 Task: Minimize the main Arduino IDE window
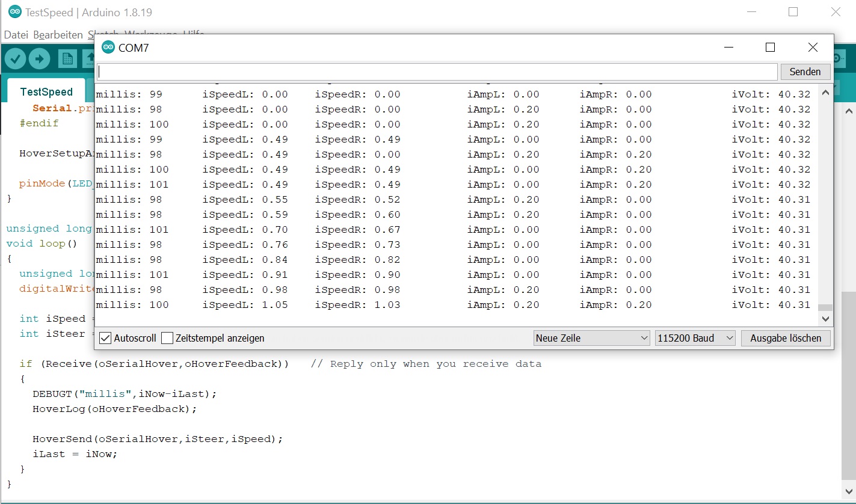751,12
